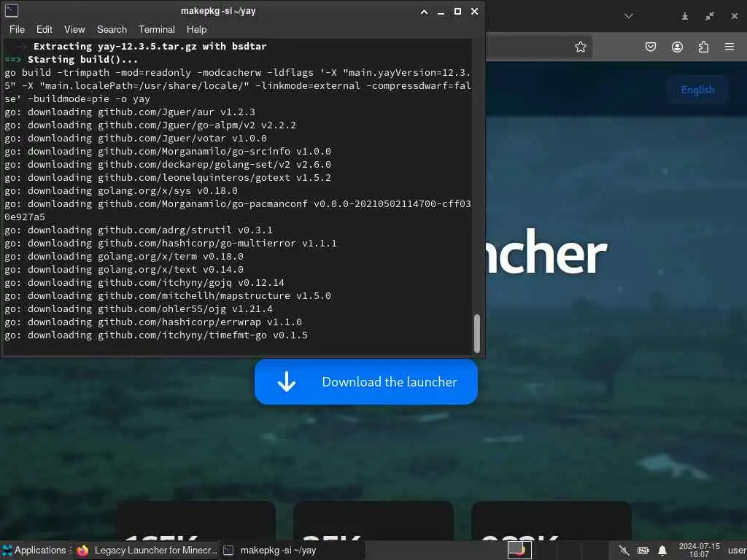Open the battery power tray icon

pyautogui.click(x=643, y=551)
